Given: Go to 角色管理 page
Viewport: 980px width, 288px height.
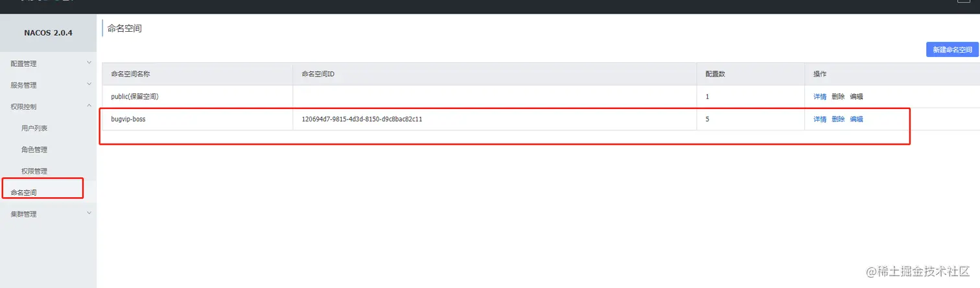Looking at the screenshot, I should click(34, 149).
